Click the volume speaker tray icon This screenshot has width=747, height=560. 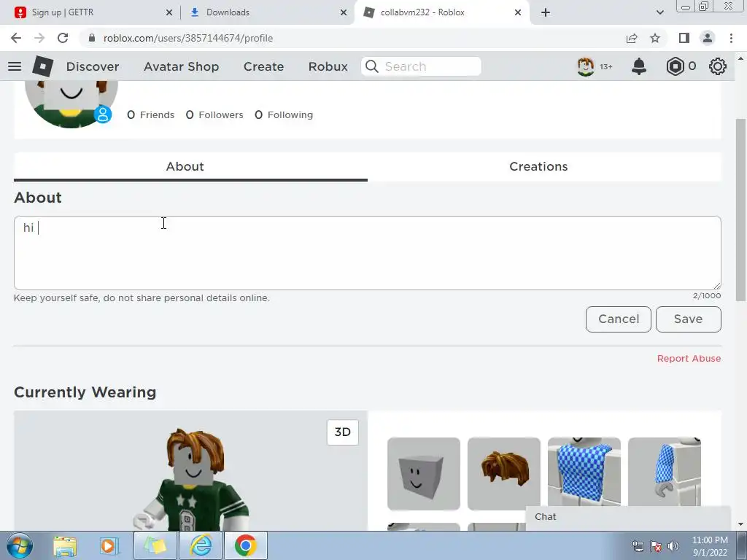coord(673,546)
